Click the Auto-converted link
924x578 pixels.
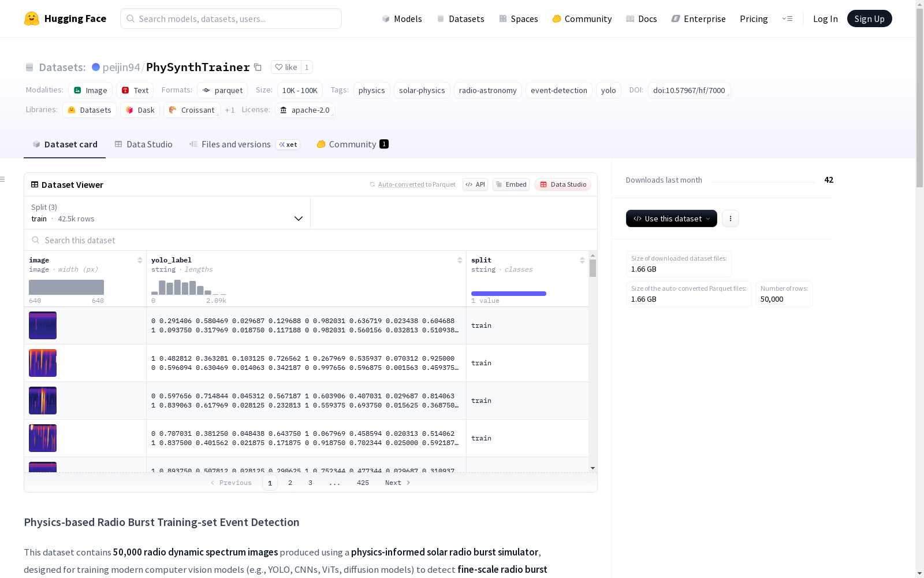(401, 184)
